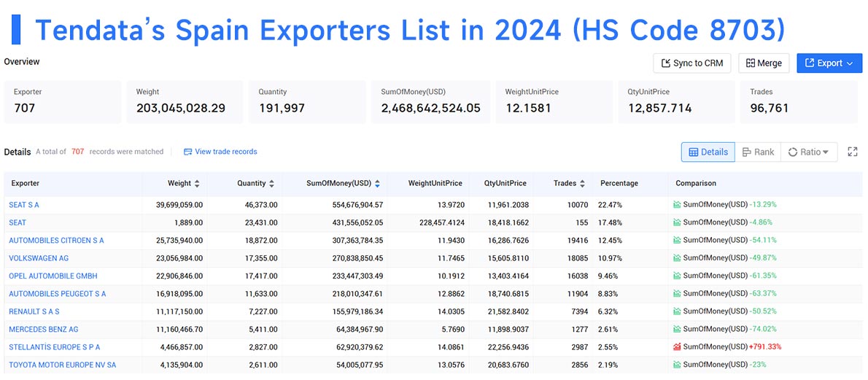The image size is (868, 380).
Task: Open STELLANTIS EUROPE S P A exporter link
Action: [x=54, y=346]
